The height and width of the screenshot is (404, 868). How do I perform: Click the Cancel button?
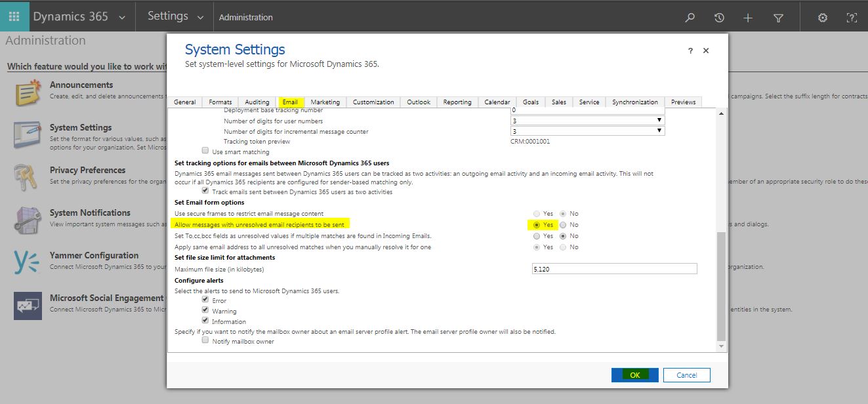[687, 375]
